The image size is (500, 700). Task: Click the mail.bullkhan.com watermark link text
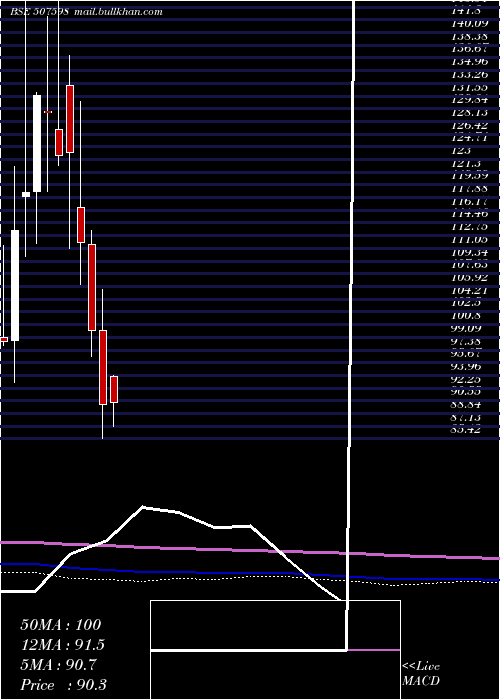click(118, 12)
